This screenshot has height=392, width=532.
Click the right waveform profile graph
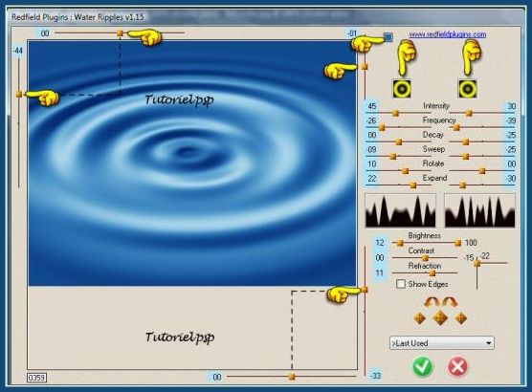(x=479, y=210)
